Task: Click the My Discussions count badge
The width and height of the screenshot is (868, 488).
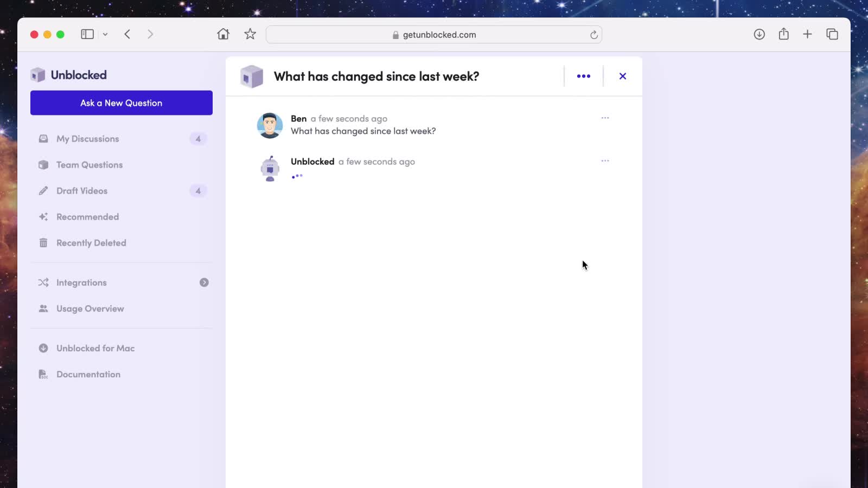Action: tap(198, 139)
